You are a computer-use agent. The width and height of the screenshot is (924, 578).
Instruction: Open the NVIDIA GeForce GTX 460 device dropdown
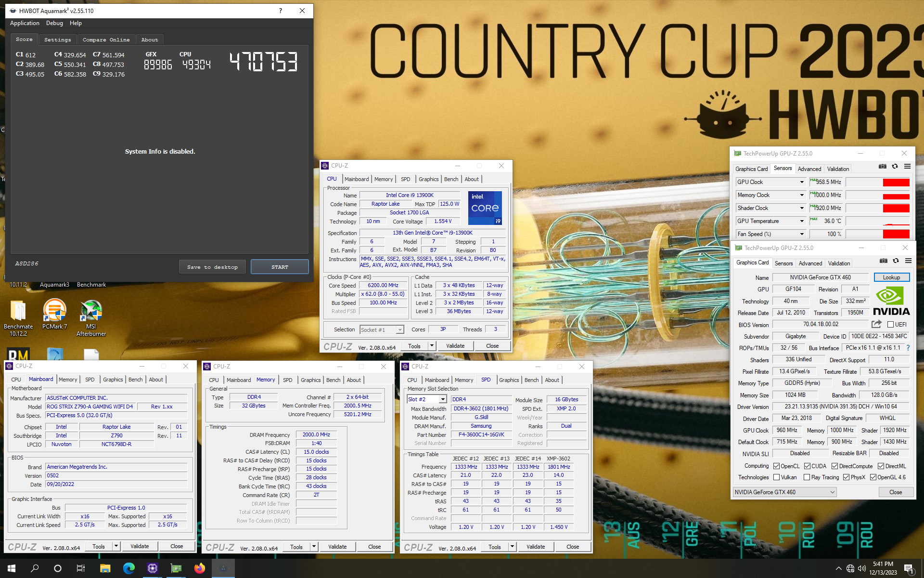[784, 492]
